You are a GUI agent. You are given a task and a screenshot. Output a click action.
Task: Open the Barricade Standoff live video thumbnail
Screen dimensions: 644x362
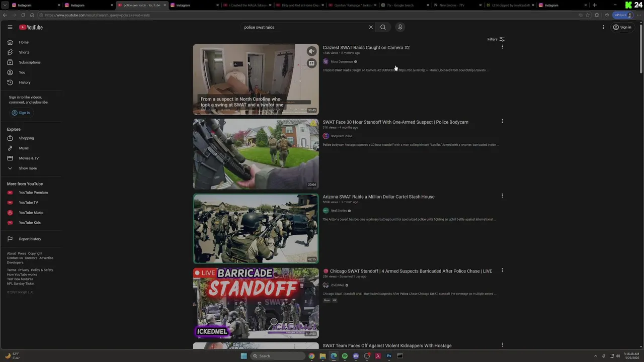coord(256,303)
